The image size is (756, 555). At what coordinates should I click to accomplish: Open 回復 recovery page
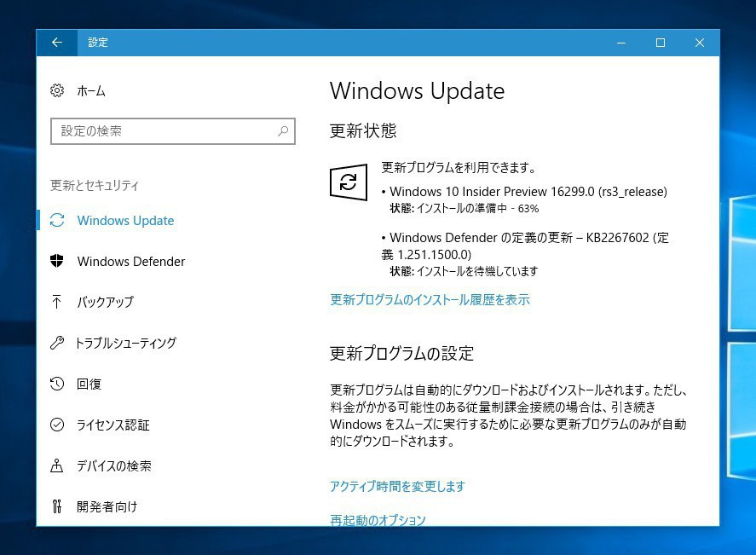[x=89, y=384]
